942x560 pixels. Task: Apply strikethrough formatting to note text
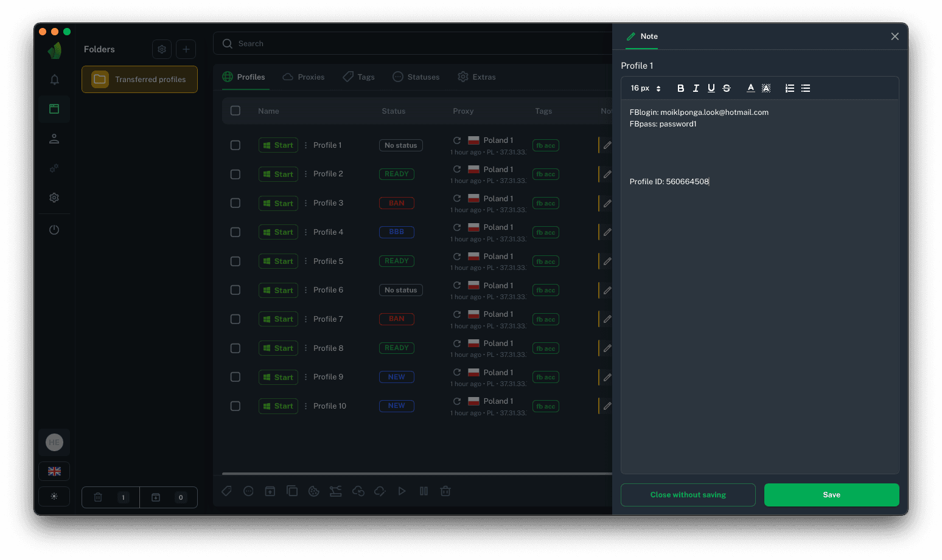(x=727, y=88)
